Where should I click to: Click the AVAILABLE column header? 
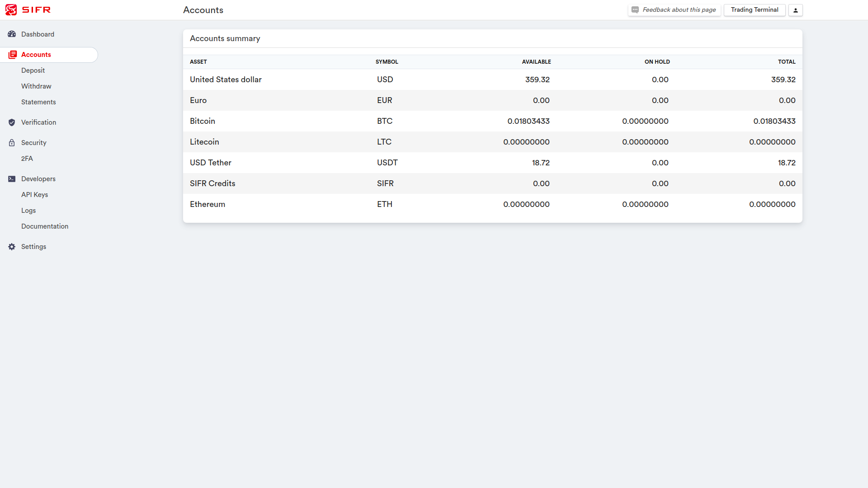coord(536,62)
